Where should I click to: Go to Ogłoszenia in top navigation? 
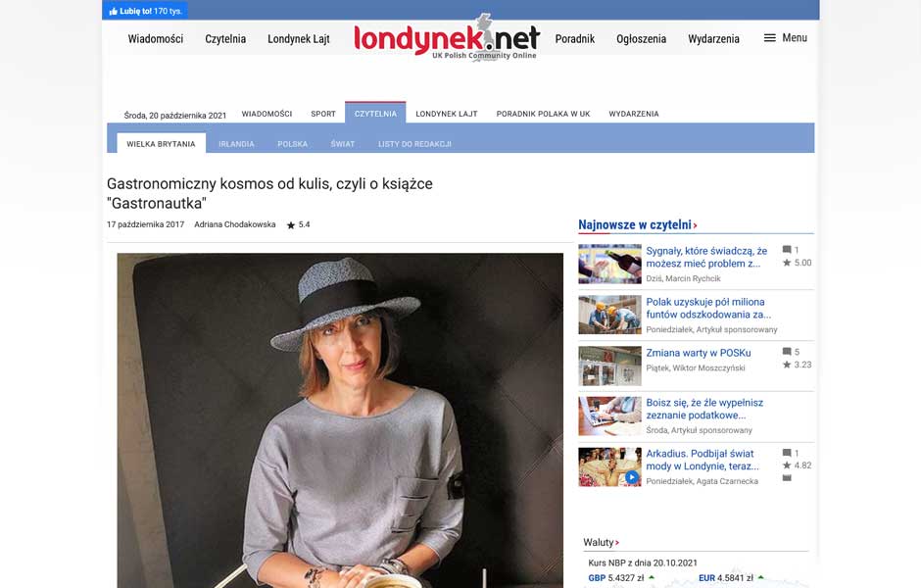click(641, 39)
